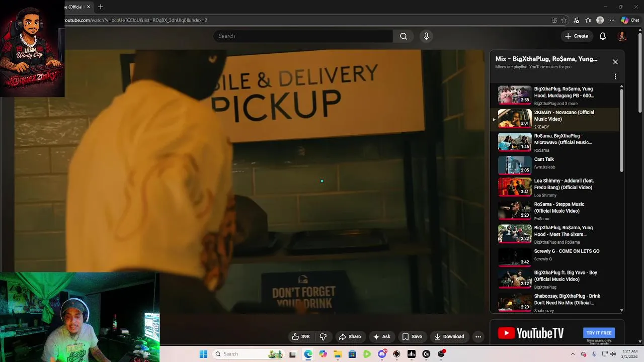Open the Edge profile avatar

[x=600, y=20]
